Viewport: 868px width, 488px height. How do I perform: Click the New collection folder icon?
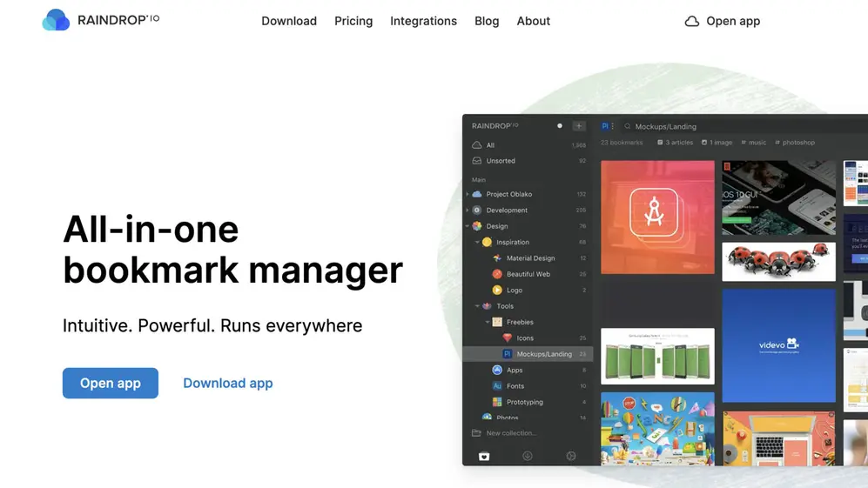[x=476, y=433]
